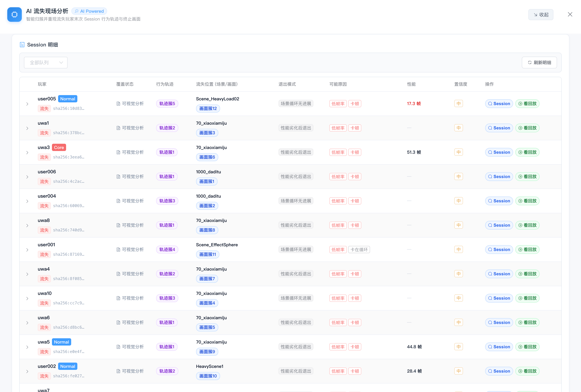Expand the uwa5 session row

[27, 347]
